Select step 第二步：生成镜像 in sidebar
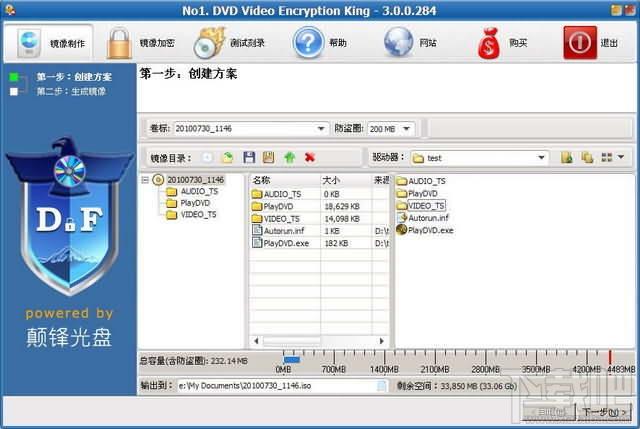 pos(71,91)
